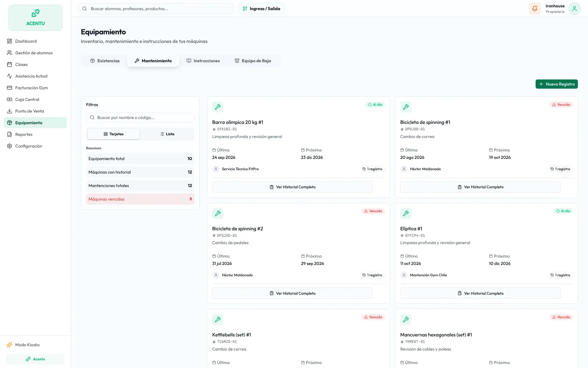588x368 pixels.
Task: Click the Dashboard sidebar icon
Action: 10,41
